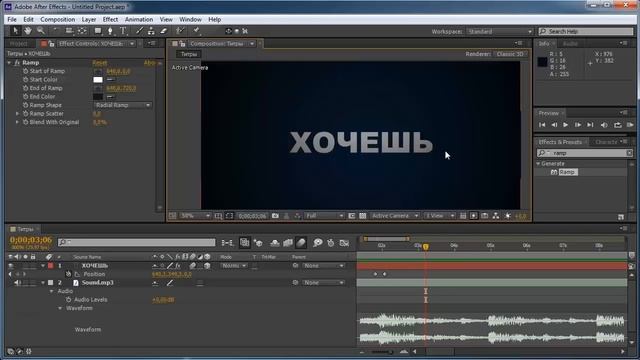Screen dimensions: 640x360
Task: Expand Ramp Scatter property
Action: click(17, 114)
